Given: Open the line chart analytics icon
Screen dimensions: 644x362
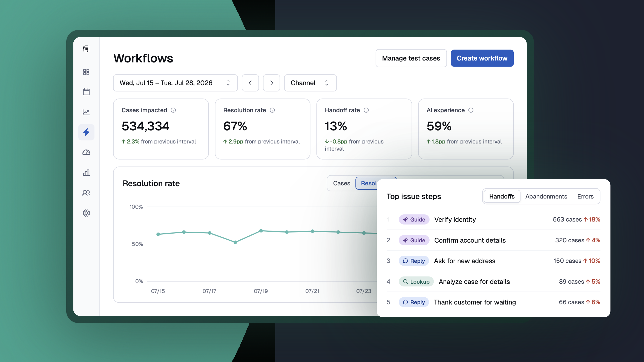Looking at the screenshot, I should coord(86,112).
